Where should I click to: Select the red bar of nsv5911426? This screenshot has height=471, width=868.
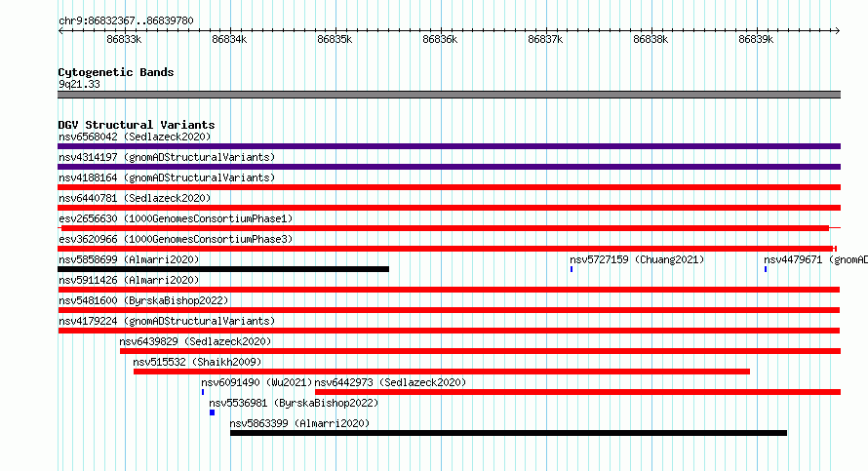[x=449, y=290]
